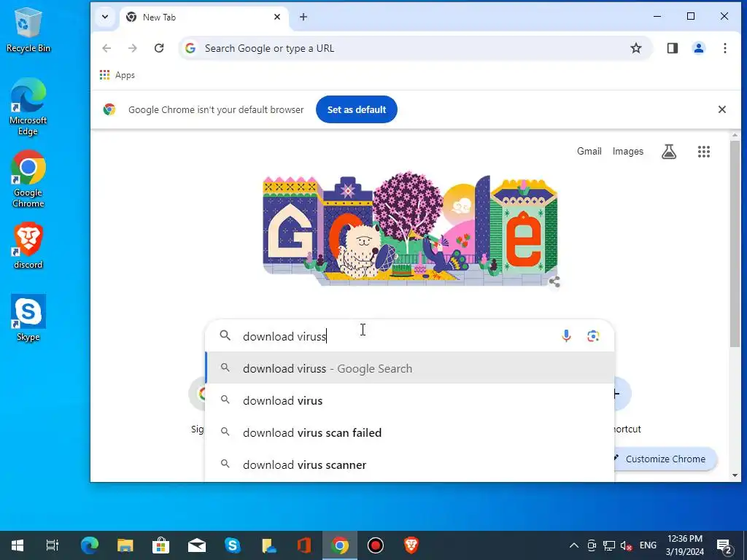Viewport: 747px width, 560px height.
Task: Open Search Labs flask icon
Action: (x=669, y=152)
